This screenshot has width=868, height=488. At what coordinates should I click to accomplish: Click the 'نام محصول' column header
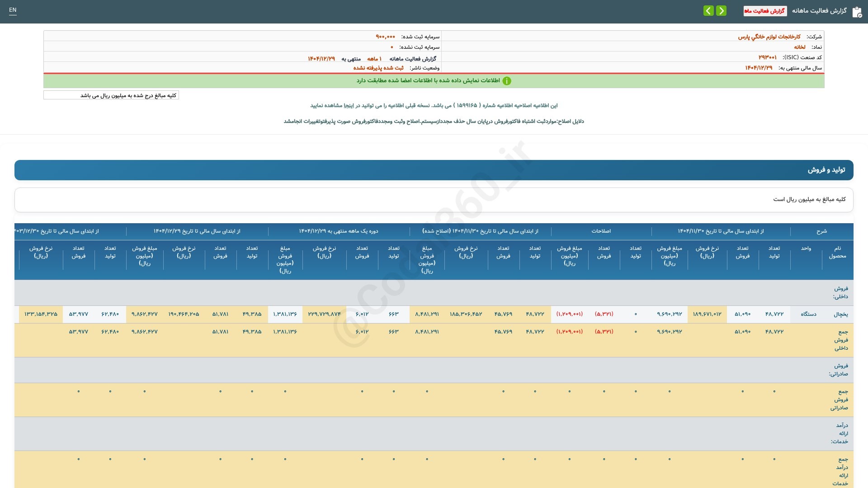tap(838, 252)
